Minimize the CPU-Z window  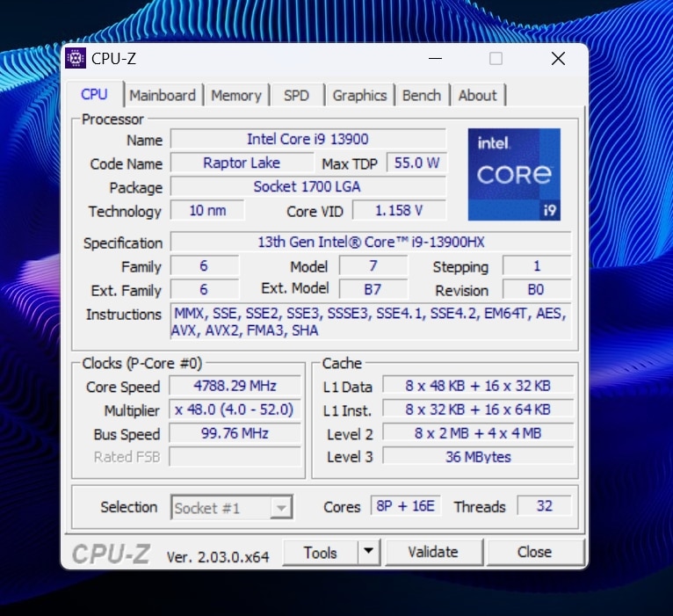coord(435,59)
